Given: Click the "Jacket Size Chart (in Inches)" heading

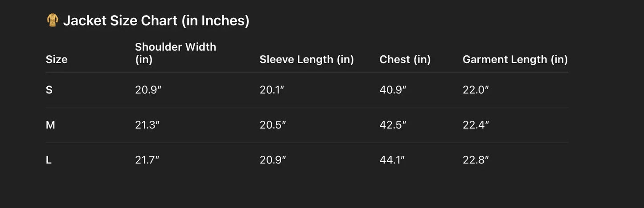Looking at the screenshot, I should click(156, 20).
